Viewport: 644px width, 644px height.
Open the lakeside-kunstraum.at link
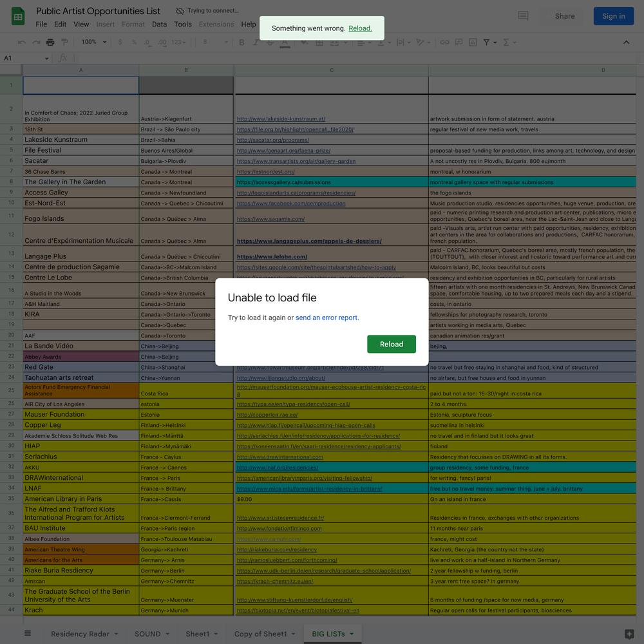(281, 118)
